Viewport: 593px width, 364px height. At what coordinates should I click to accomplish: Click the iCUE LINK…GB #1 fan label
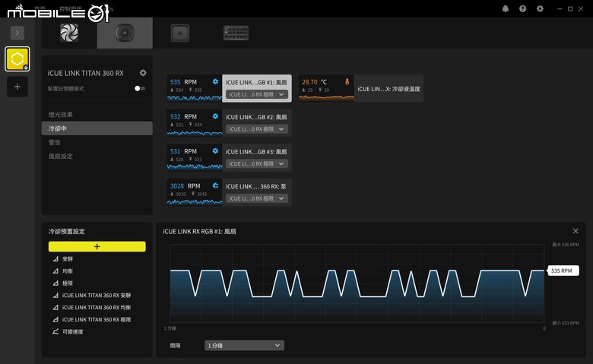point(256,82)
